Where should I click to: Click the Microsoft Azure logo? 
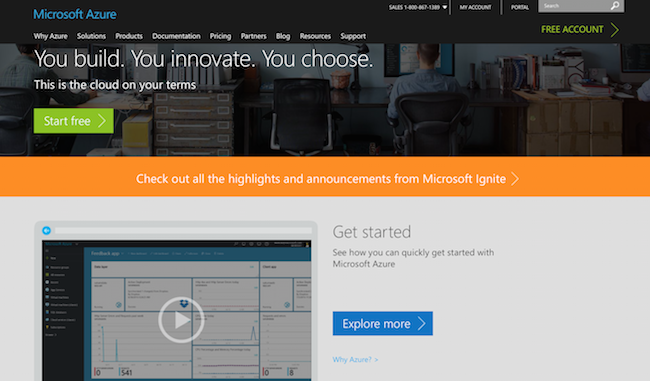75,14
